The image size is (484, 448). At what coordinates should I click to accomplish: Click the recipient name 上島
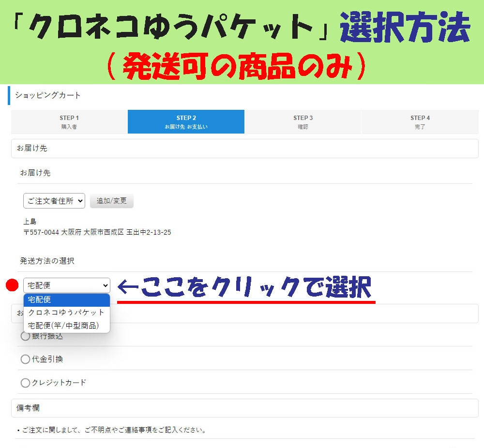point(30,222)
